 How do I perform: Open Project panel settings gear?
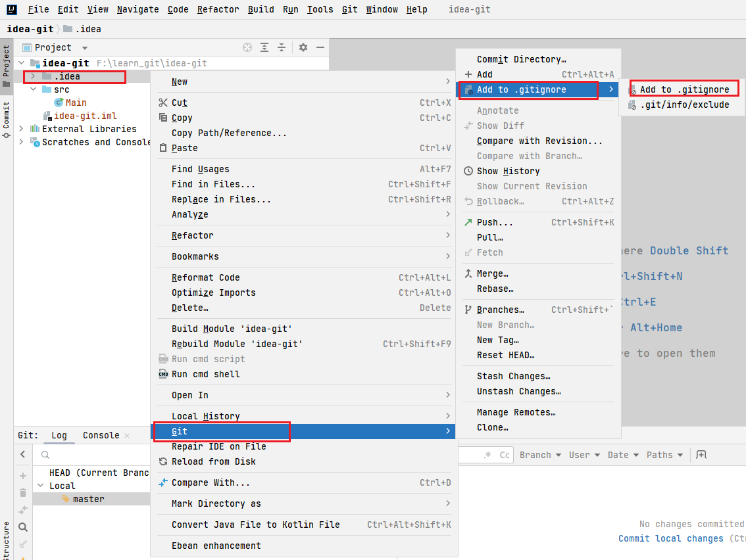[303, 47]
